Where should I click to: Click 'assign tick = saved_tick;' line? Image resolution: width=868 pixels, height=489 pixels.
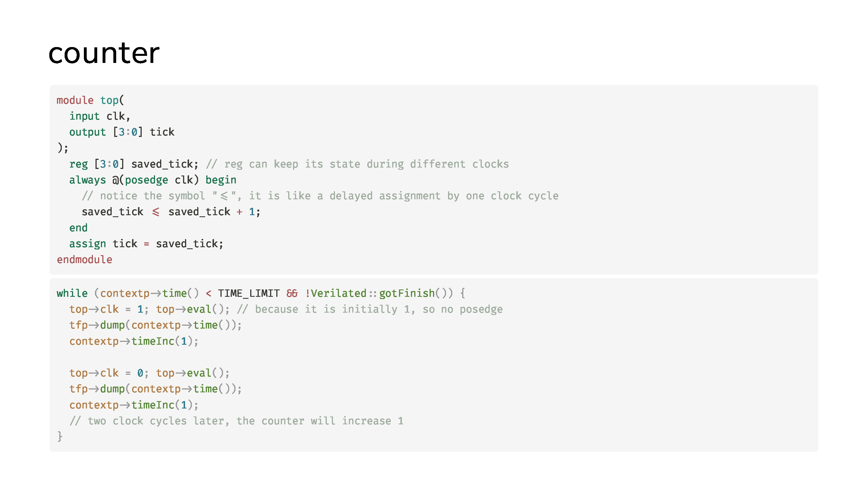(146, 244)
